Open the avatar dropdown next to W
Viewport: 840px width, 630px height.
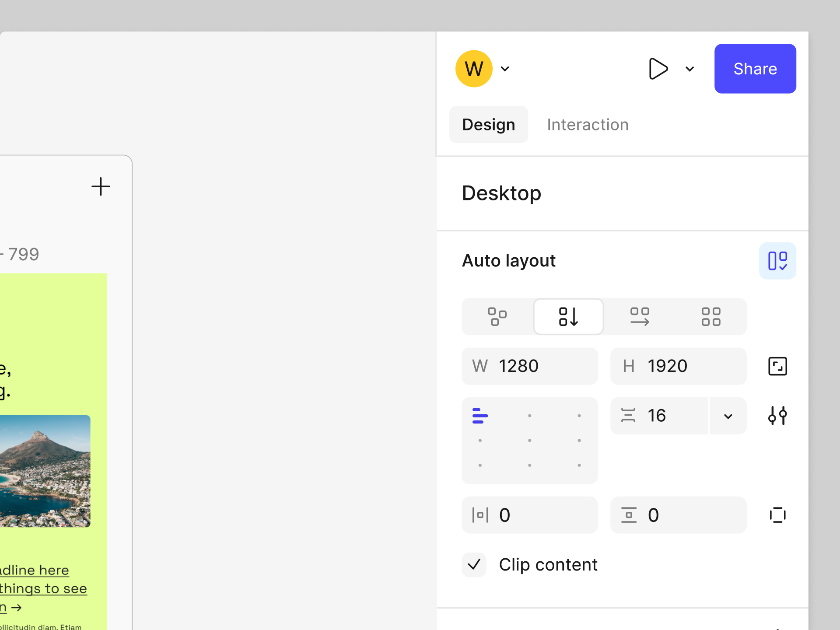point(505,69)
